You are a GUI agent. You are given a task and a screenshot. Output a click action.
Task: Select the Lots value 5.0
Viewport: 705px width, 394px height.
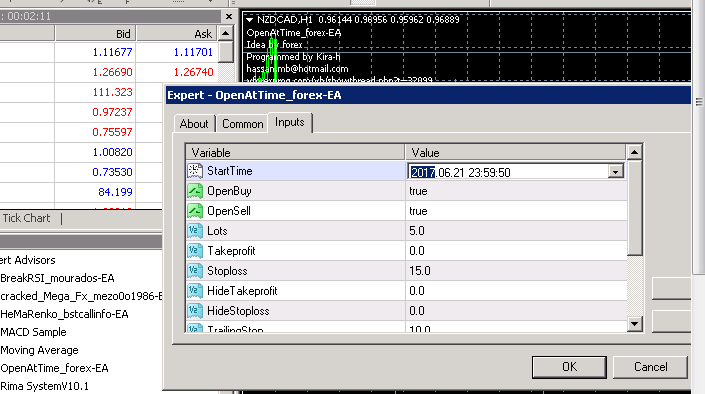click(416, 231)
